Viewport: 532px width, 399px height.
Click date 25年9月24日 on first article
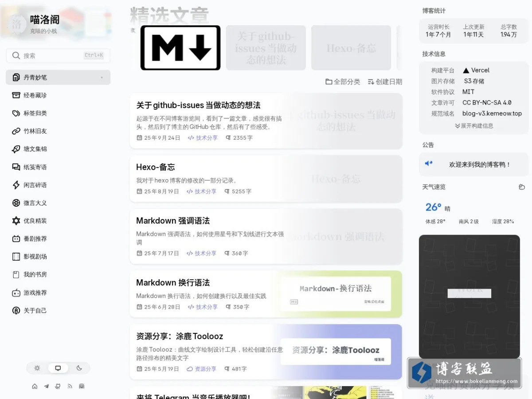(x=158, y=138)
